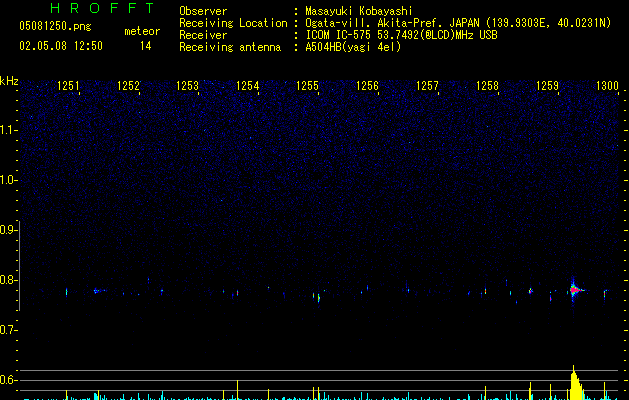Select the filename 05081250.png

tap(55, 26)
